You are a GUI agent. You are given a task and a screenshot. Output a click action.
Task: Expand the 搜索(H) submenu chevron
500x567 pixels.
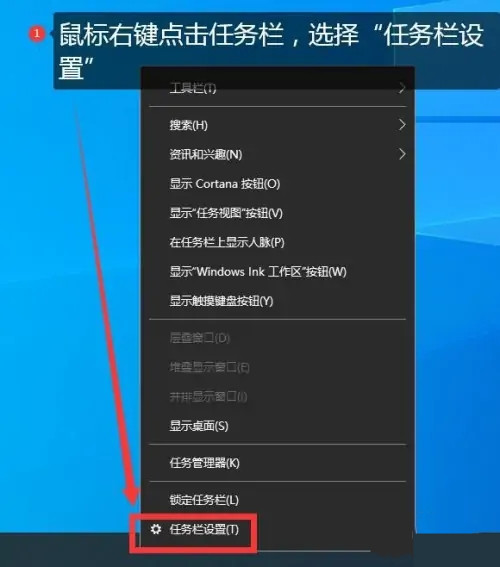click(x=402, y=125)
